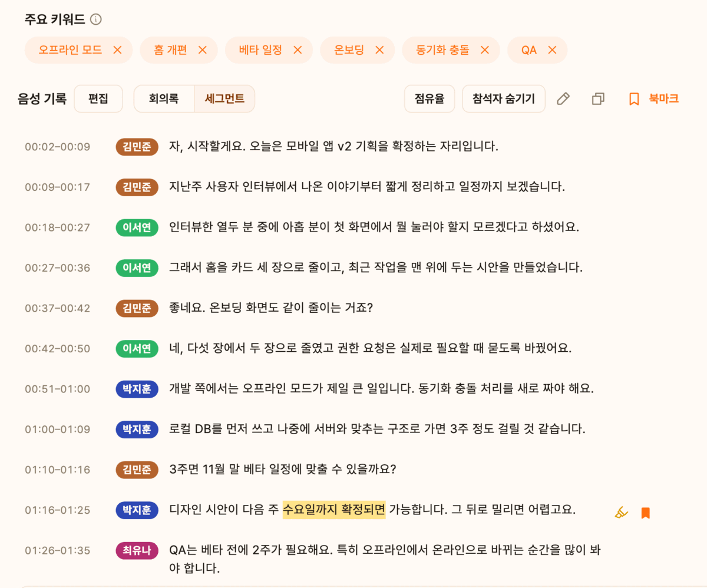Select the 오프라인 모드 keyword

pos(70,50)
